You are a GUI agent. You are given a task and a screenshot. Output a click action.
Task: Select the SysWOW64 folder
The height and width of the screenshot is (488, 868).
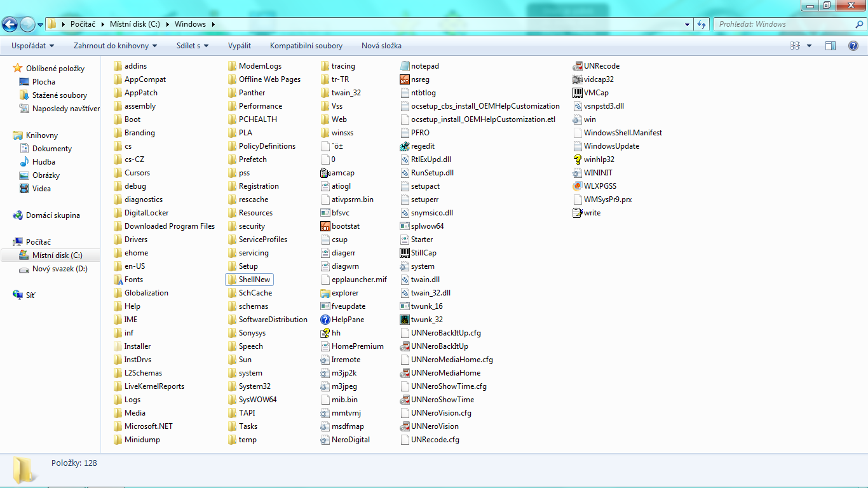(252, 400)
